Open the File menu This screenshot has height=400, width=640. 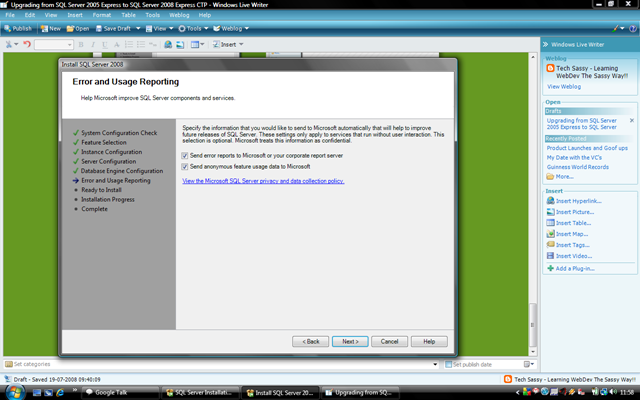pos(10,15)
